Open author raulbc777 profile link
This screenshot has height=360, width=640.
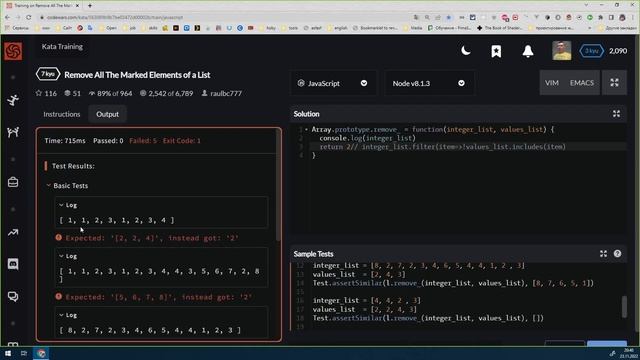[226, 93]
